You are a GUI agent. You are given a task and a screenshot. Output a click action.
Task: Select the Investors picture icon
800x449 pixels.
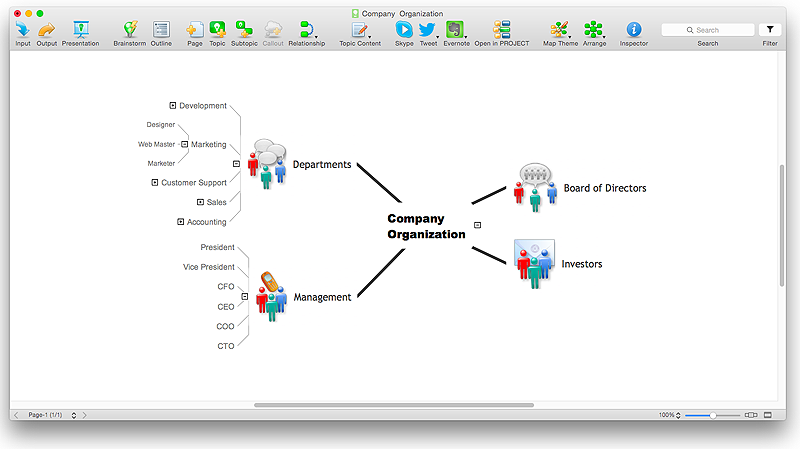pos(534,263)
